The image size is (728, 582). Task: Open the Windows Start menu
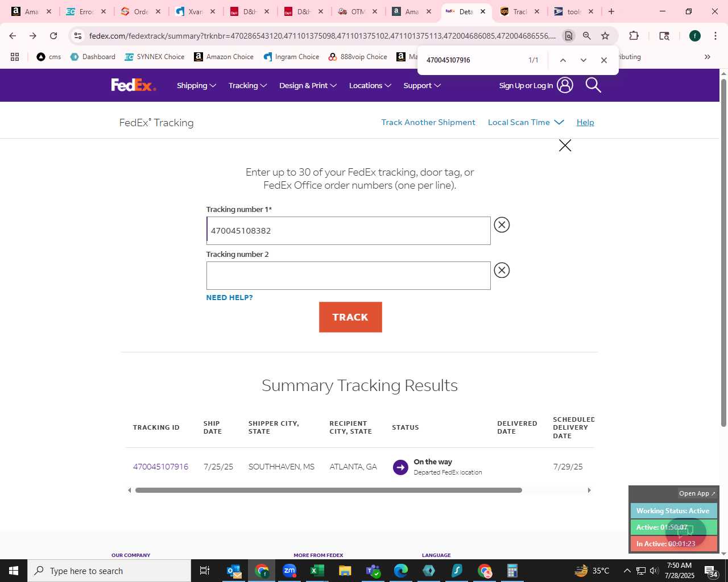(14, 571)
